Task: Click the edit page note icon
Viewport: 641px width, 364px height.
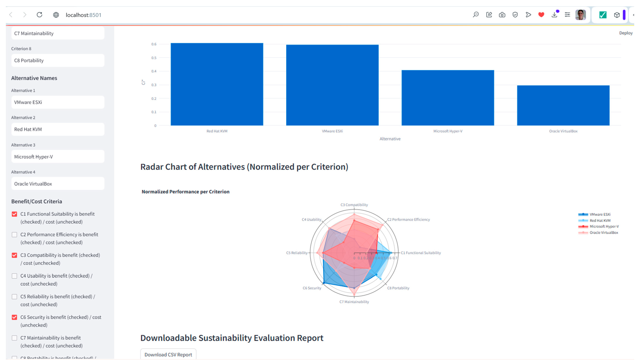Action: [x=489, y=15]
